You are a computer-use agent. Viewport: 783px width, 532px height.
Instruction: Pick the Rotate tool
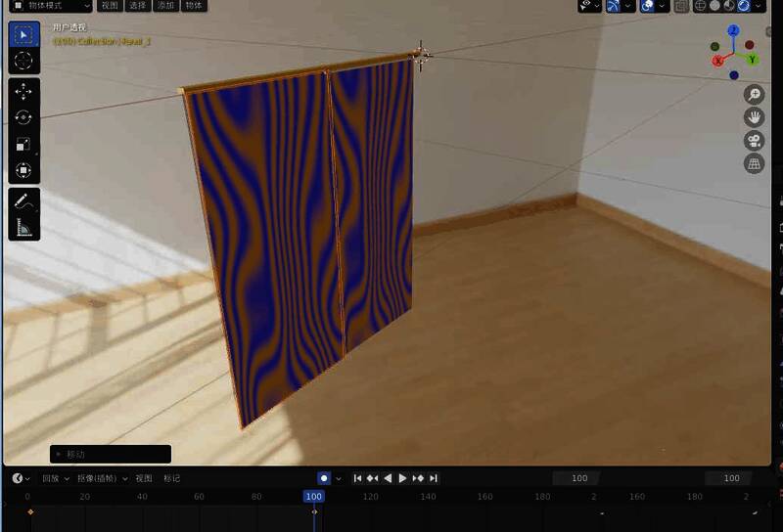pyautogui.click(x=23, y=118)
